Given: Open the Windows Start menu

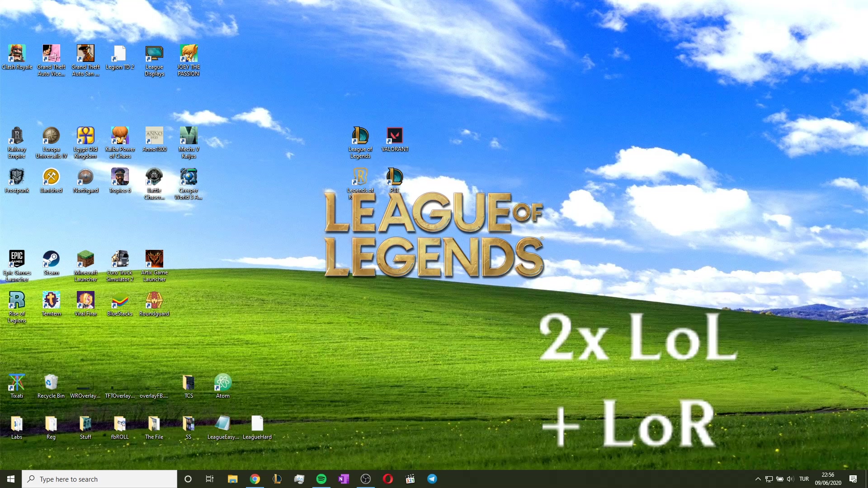Looking at the screenshot, I should pos(11,479).
